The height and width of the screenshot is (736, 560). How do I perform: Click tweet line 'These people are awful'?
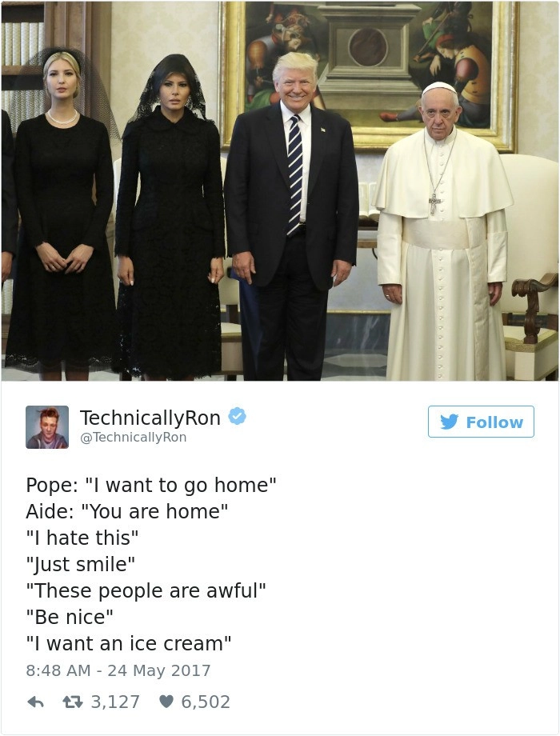pyautogui.click(x=146, y=590)
